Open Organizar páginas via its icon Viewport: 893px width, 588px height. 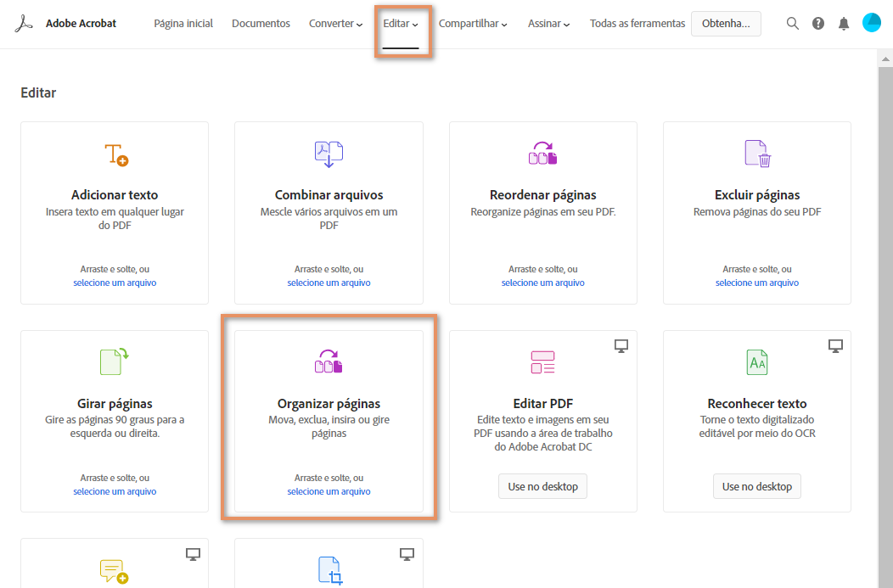329,361
